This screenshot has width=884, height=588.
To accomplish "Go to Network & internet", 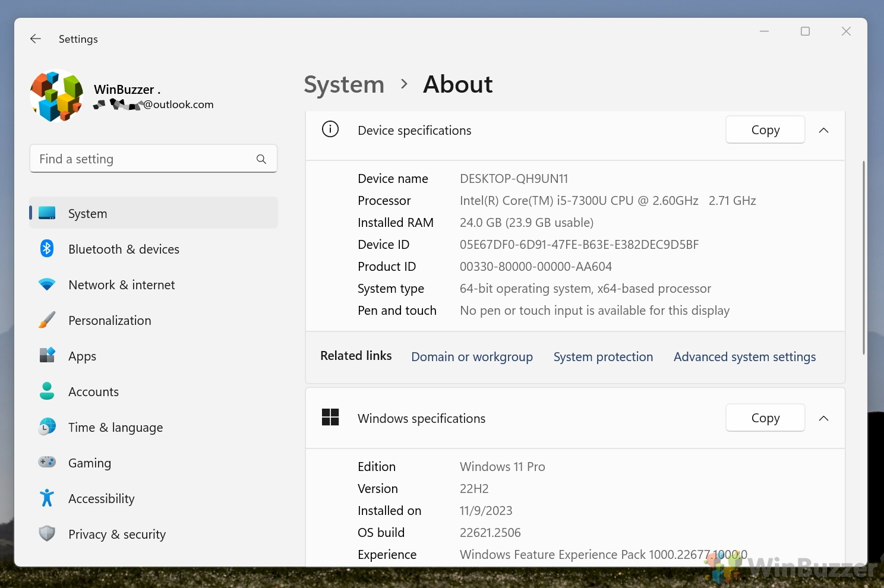I will tap(153, 284).
